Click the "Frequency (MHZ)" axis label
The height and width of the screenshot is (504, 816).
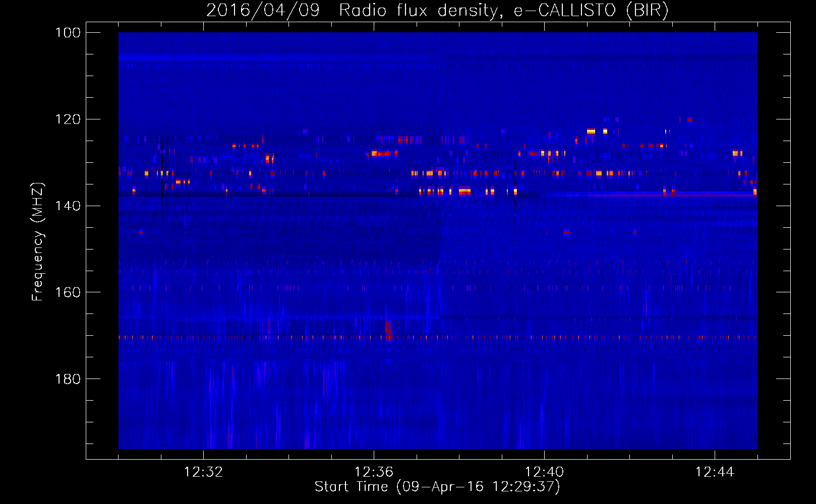[x=37, y=241]
